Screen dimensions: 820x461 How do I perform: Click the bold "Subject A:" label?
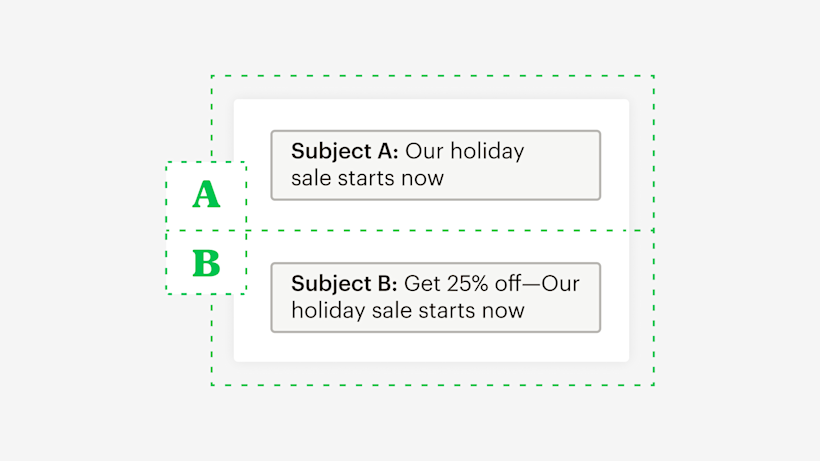pos(344,152)
